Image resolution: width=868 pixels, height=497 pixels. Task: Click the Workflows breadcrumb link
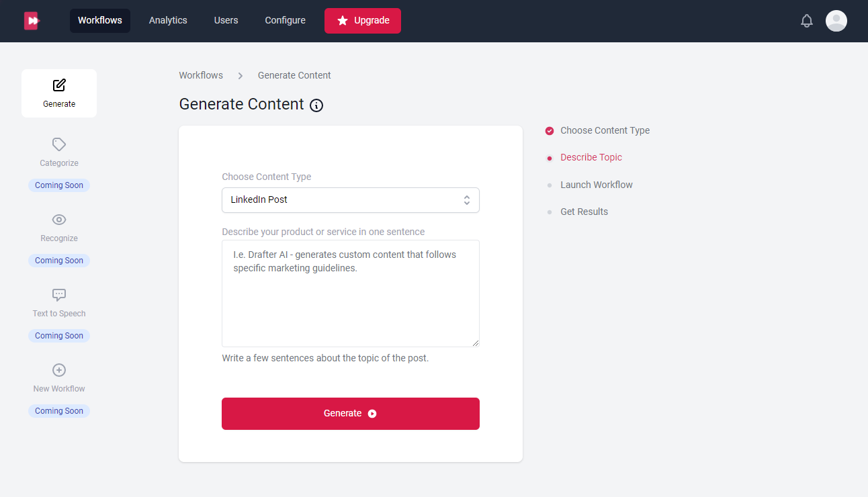pyautogui.click(x=200, y=75)
